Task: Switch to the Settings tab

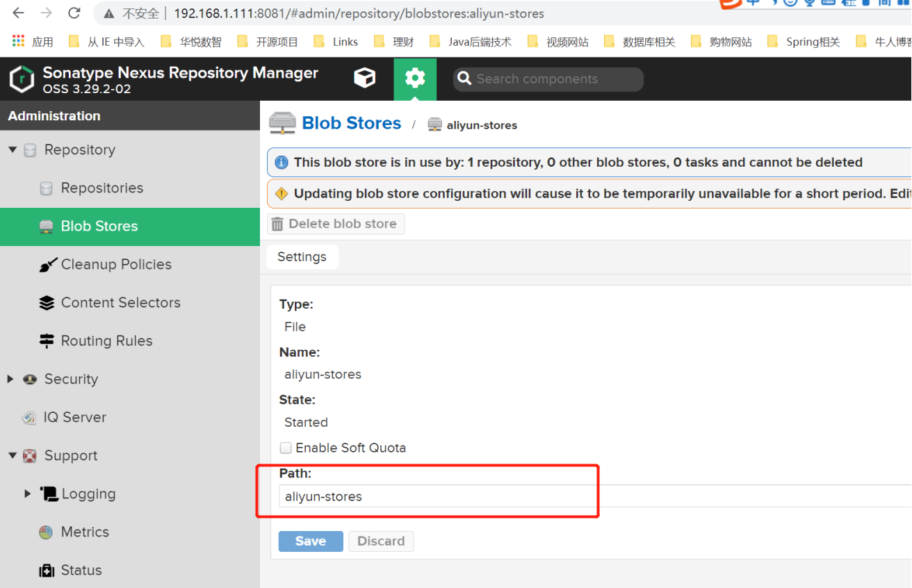Action: pos(302,256)
